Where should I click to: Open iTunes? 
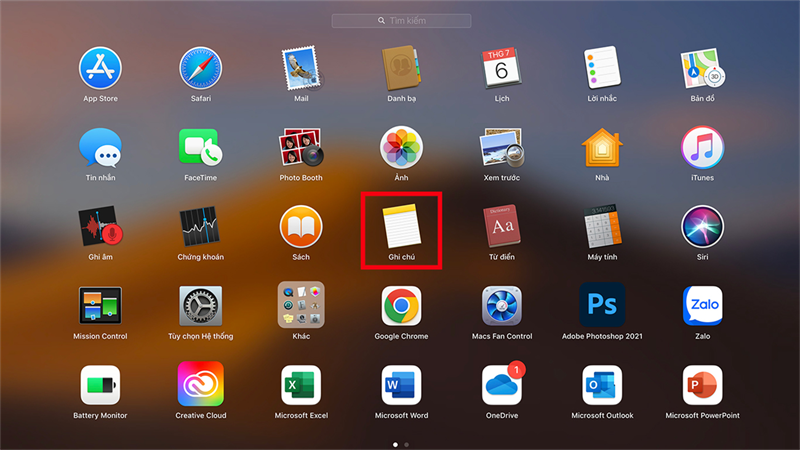pyautogui.click(x=703, y=147)
